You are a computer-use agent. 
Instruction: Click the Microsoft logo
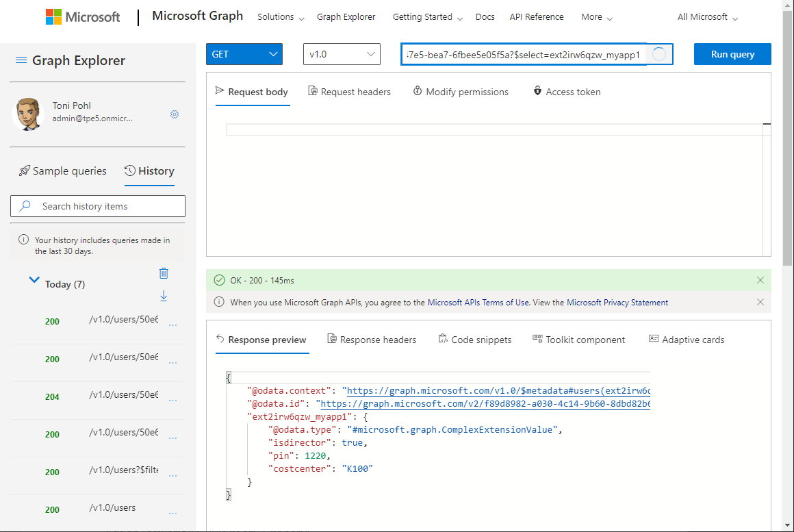pyautogui.click(x=83, y=17)
